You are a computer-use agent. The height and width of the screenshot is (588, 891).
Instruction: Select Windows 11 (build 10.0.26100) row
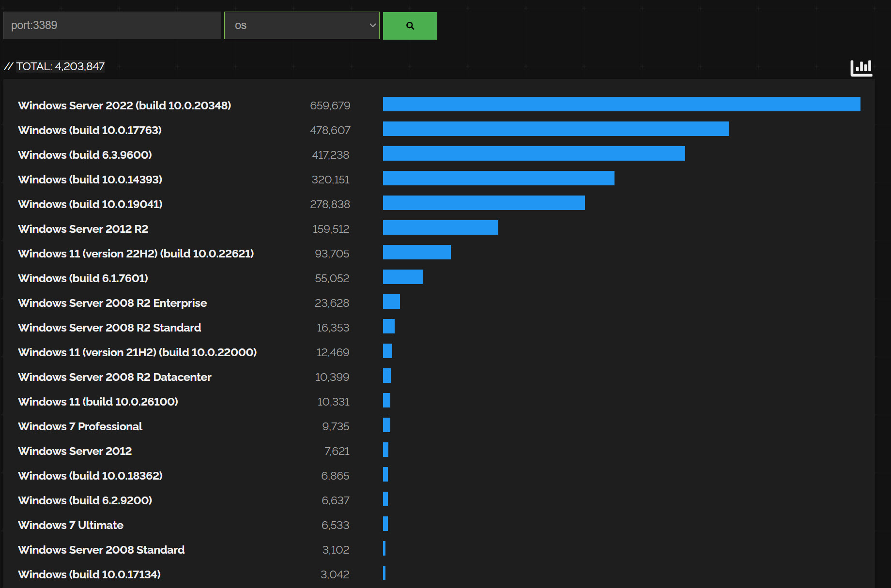coord(98,402)
